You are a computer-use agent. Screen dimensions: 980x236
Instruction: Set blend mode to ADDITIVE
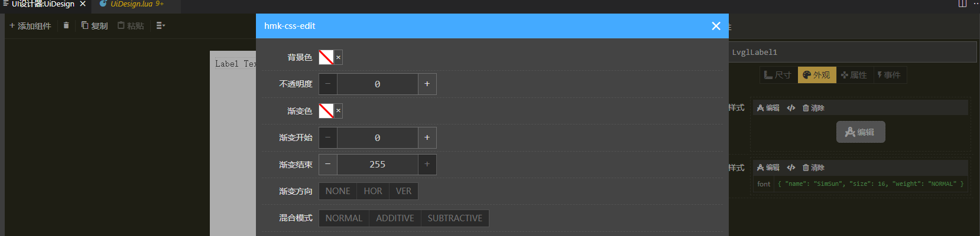point(395,218)
